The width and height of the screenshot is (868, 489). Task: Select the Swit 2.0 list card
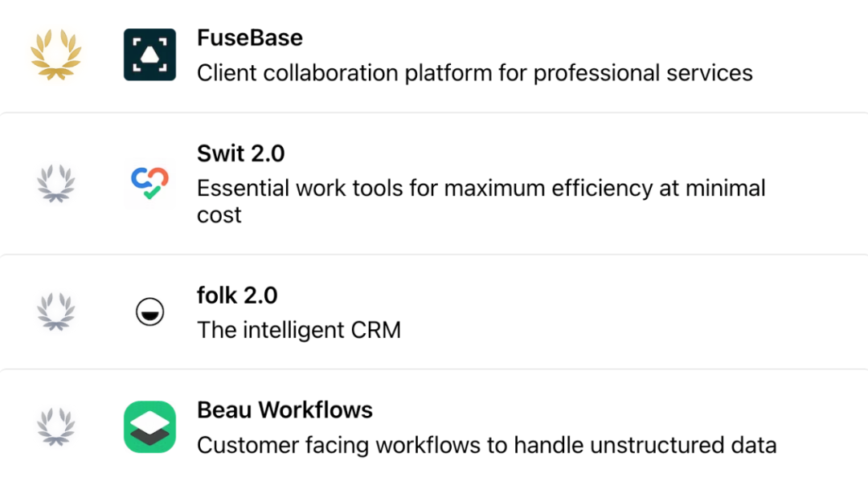click(434, 184)
